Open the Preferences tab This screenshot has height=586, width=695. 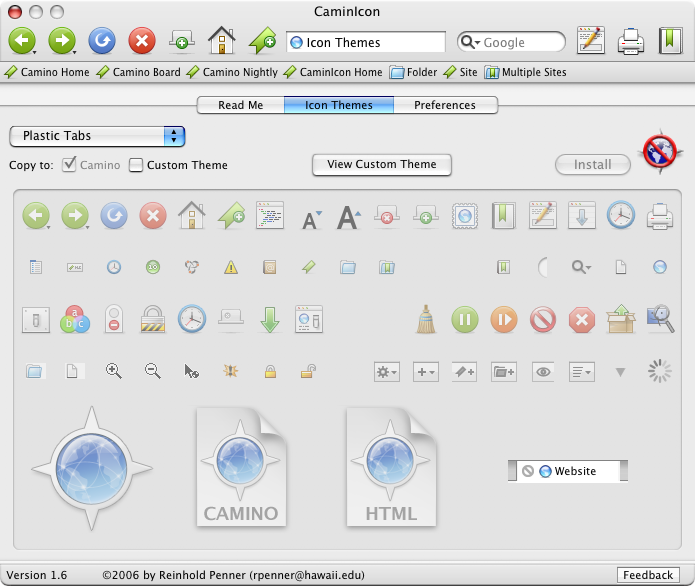(x=445, y=105)
